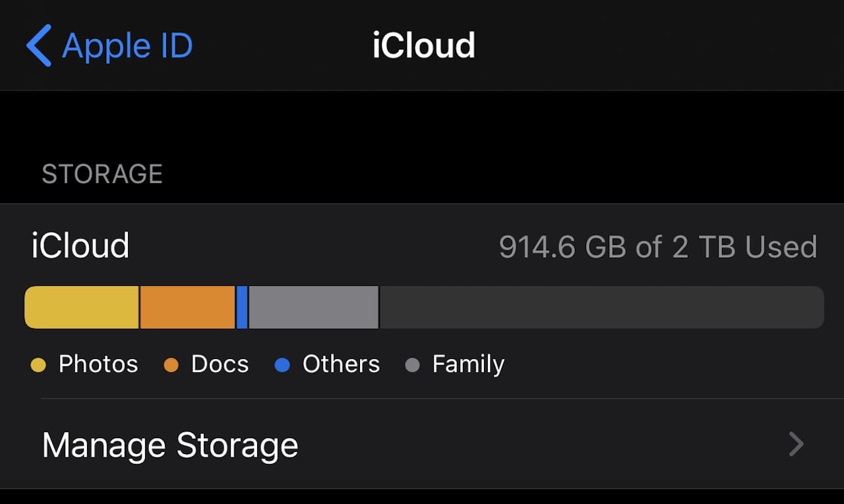Tap the Photos legend label
Viewport: 844px width, 504px height.
tap(98, 364)
